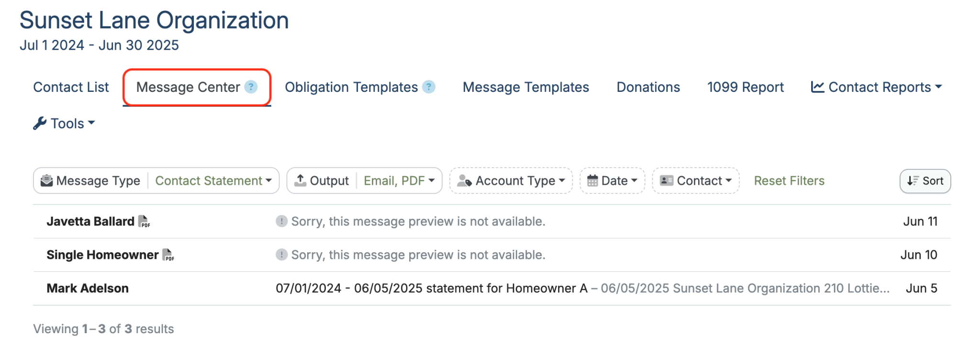
Task: Expand the Contact filter dropdown
Action: (x=695, y=180)
